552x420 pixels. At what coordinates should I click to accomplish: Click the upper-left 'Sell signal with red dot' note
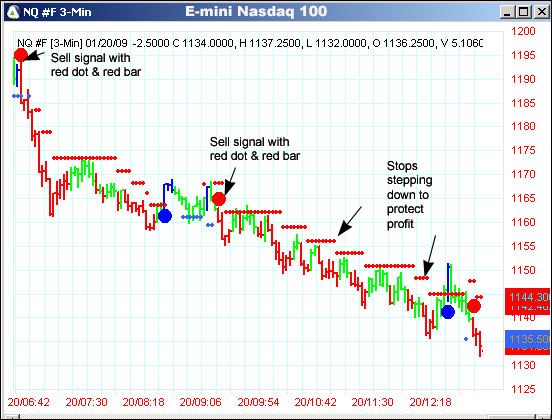pos(96,65)
